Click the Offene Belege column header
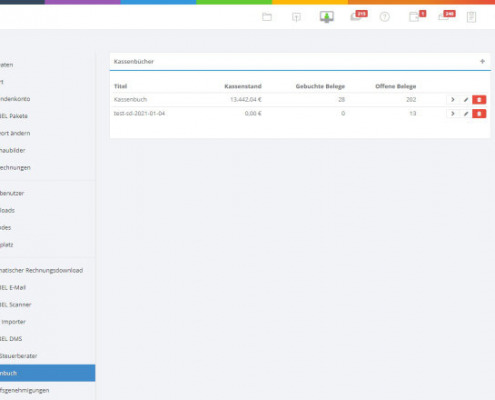This screenshot has height=400, width=495. [x=396, y=86]
